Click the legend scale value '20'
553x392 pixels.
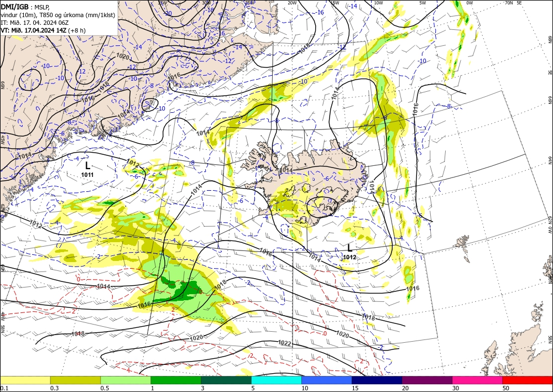tap(405, 388)
